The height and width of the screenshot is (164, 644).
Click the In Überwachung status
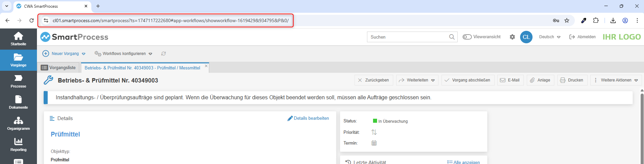click(x=390, y=121)
